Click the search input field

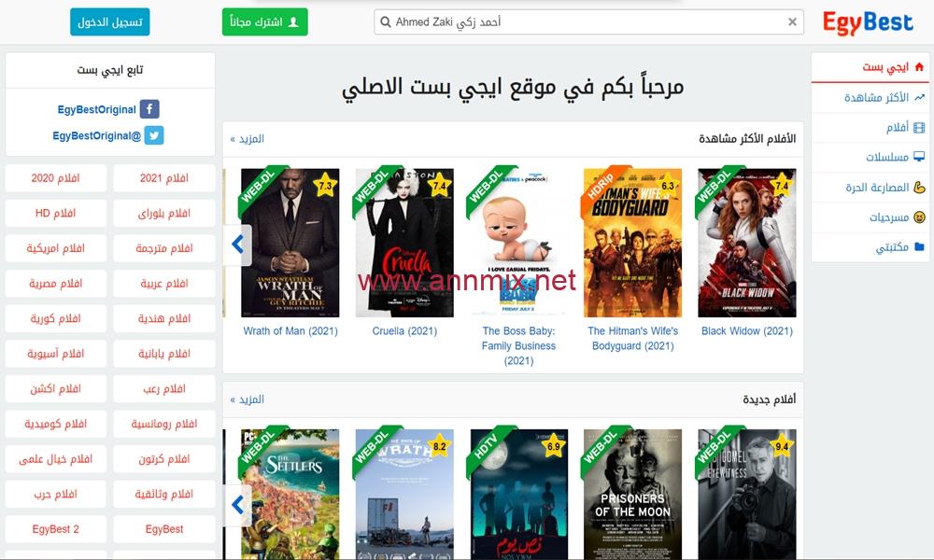pos(588,22)
